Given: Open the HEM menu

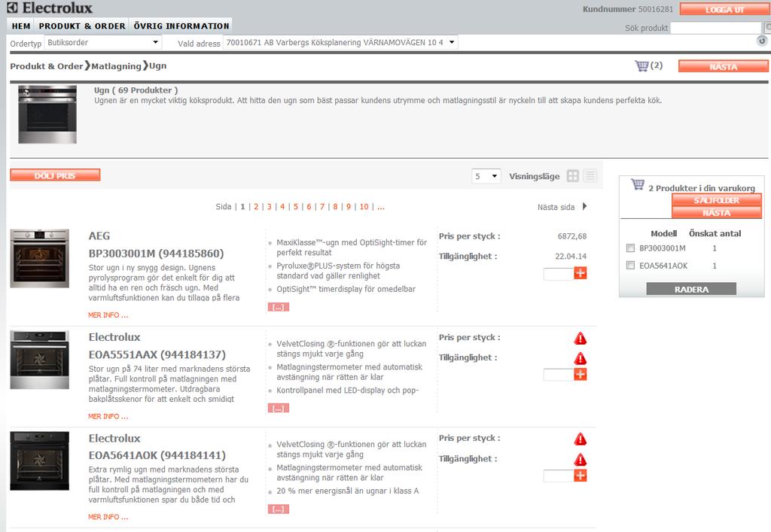Looking at the screenshot, I should tap(21, 26).
